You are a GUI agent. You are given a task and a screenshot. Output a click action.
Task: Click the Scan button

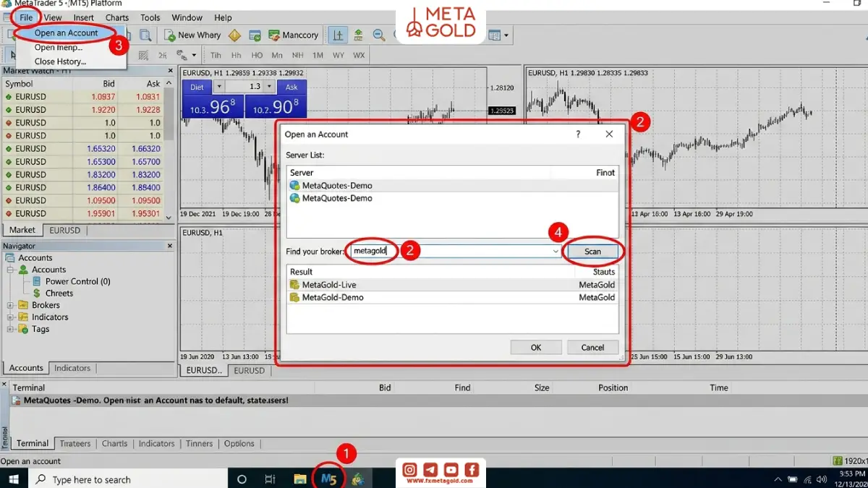pos(592,252)
